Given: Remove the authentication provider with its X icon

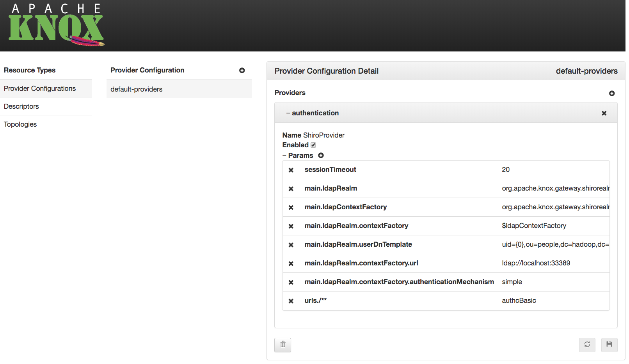Looking at the screenshot, I should pyautogui.click(x=604, y=113).
